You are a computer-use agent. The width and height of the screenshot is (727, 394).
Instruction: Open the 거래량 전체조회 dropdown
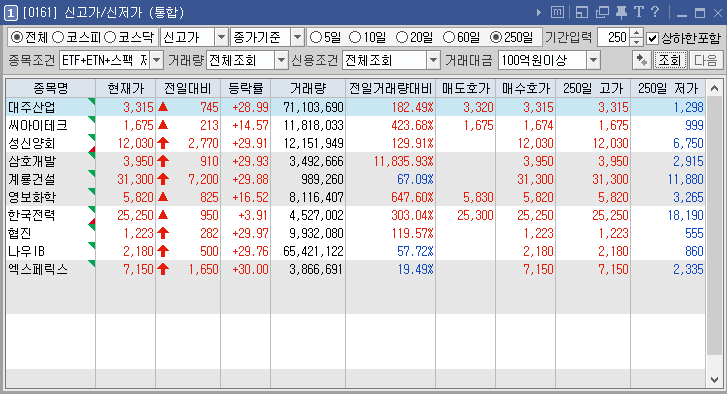pos(281,60)
